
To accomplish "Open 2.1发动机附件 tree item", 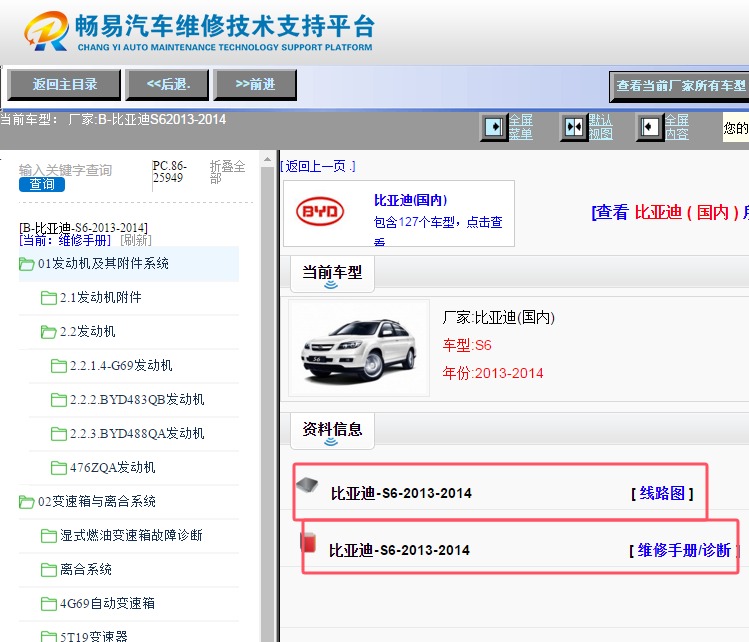I will [x=101, y=298].
